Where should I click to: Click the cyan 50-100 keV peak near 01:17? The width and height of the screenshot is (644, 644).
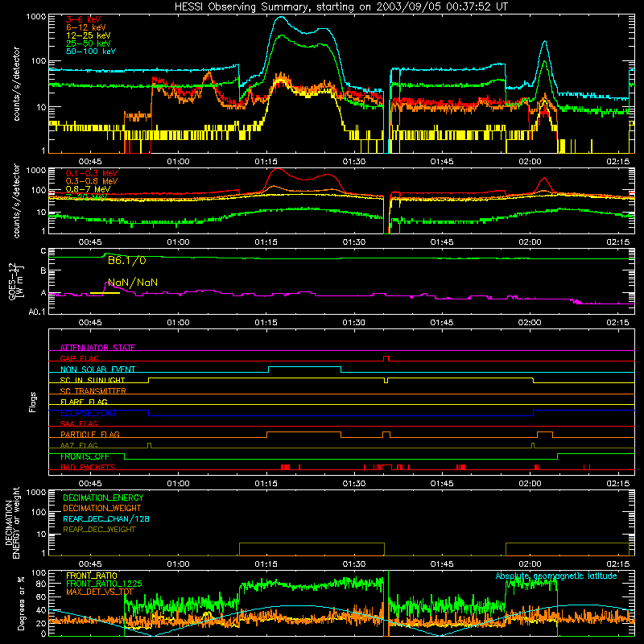[x=281, y=17]
